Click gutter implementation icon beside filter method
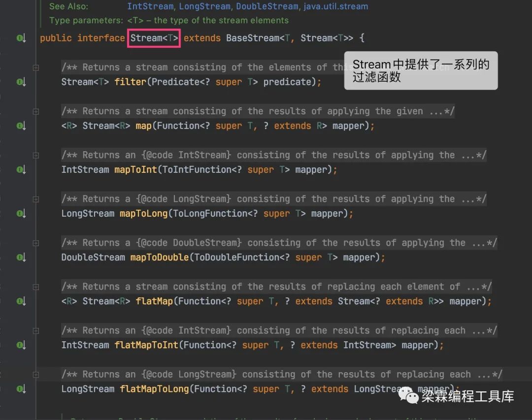 coord(21,82)
